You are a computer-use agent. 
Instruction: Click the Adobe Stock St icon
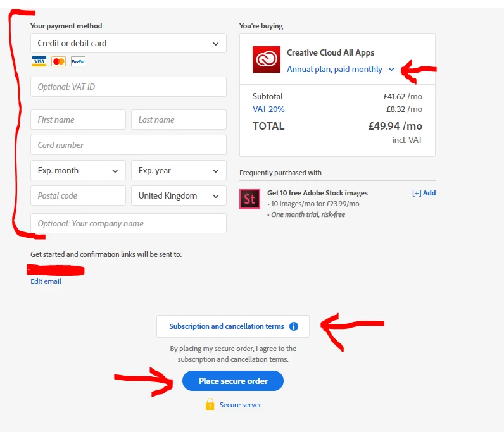click(249, 199)
